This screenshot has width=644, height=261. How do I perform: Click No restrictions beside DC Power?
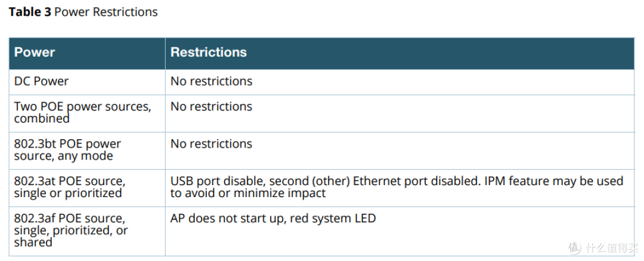pos(212,81)
